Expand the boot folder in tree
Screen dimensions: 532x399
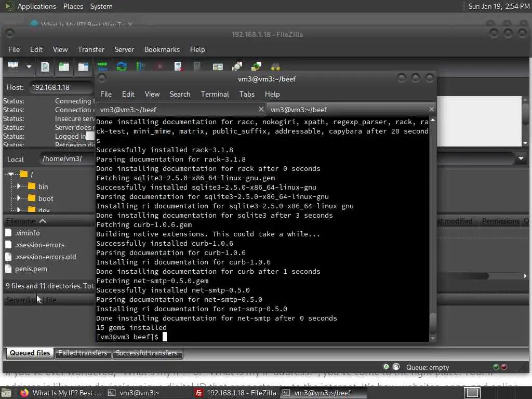click(19, 198)
